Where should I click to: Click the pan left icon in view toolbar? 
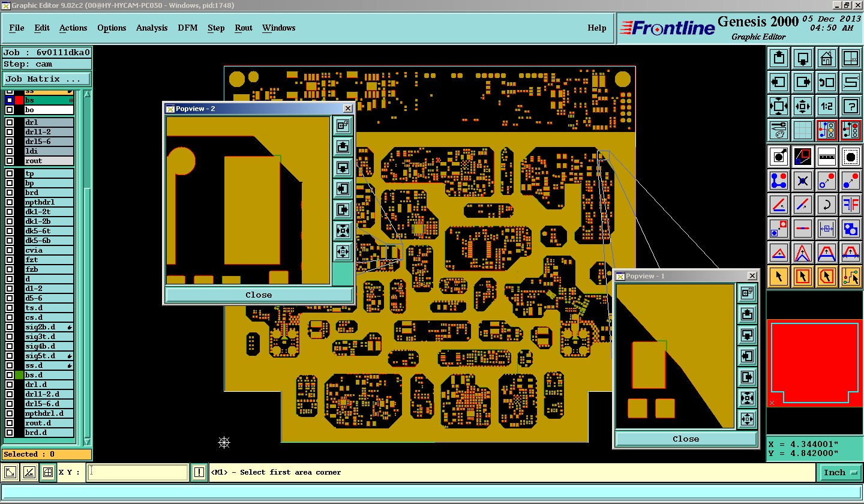click(x=779, y=83)
